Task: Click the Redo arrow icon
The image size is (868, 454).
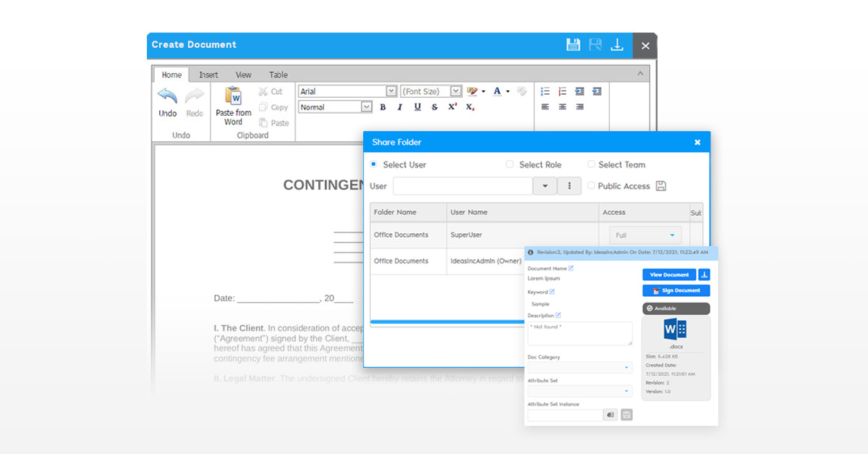Action: (195, 96)
